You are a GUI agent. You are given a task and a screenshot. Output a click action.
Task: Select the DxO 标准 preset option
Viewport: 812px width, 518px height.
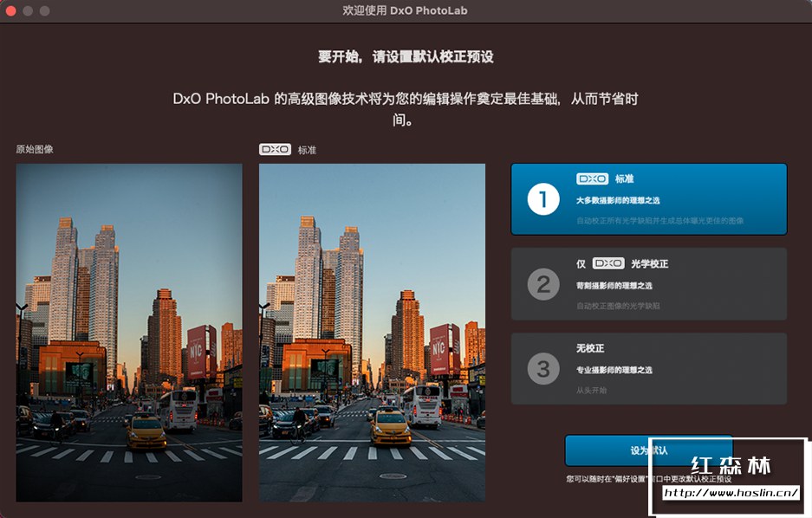649,199
